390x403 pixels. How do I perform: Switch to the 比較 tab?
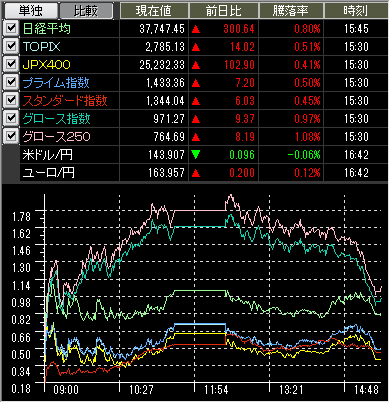[86, 11]
